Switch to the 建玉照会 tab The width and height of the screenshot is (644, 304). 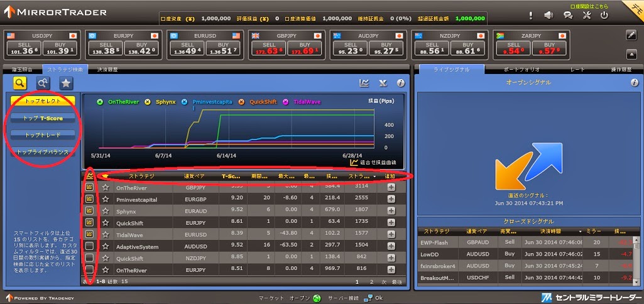22,70
